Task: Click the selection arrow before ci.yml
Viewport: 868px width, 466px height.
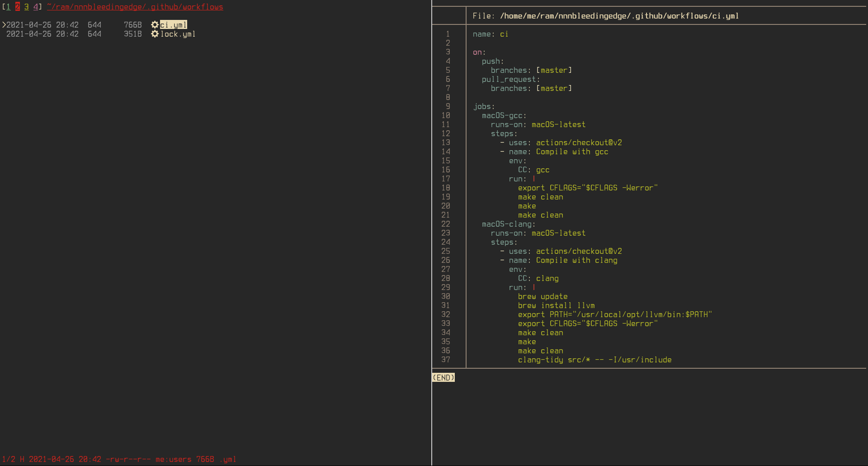Action: point(4,25)
